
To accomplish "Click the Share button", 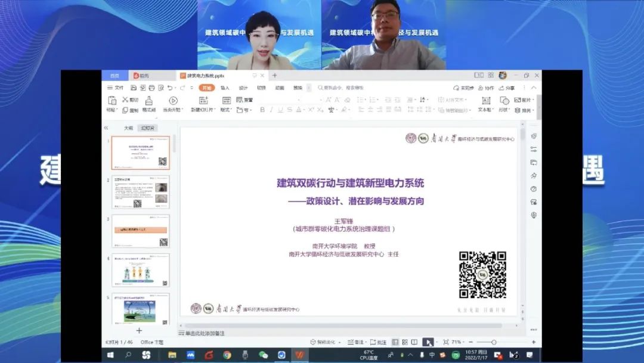I will pyautogui.click(x=507, y=88).
